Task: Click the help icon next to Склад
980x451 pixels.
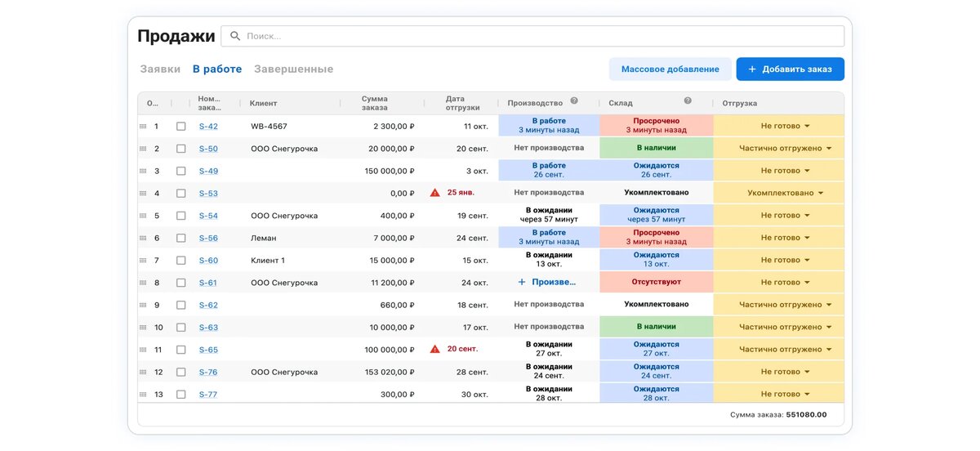Action: tap(688, 101)
